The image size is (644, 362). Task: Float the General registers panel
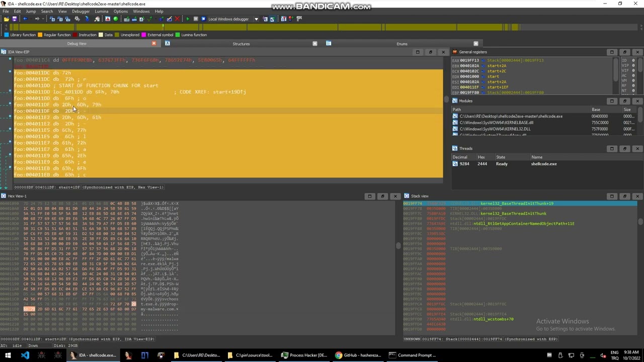pyautogui.click(x=624, y=52)
